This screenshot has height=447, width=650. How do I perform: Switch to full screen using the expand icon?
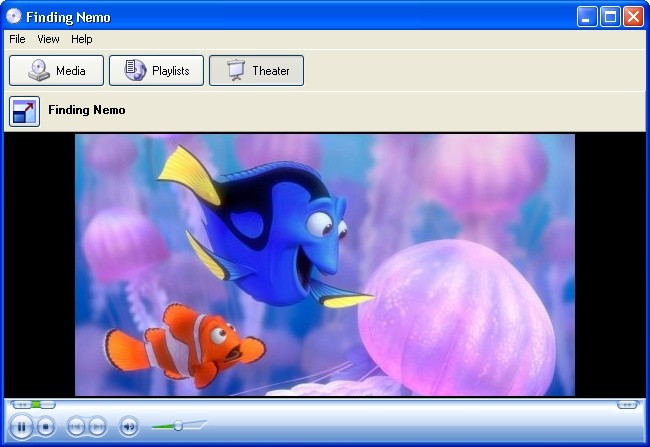pyautogui.click(x=24, y=111)
